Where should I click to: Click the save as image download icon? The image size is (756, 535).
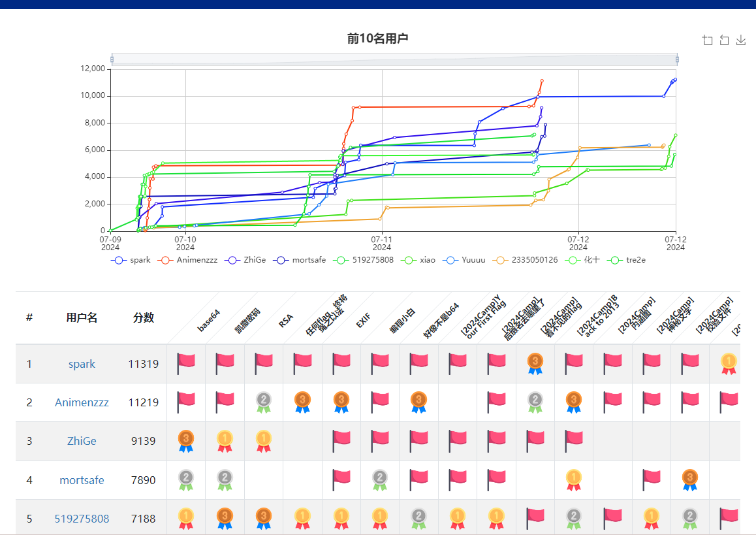[x=741, y=41]
